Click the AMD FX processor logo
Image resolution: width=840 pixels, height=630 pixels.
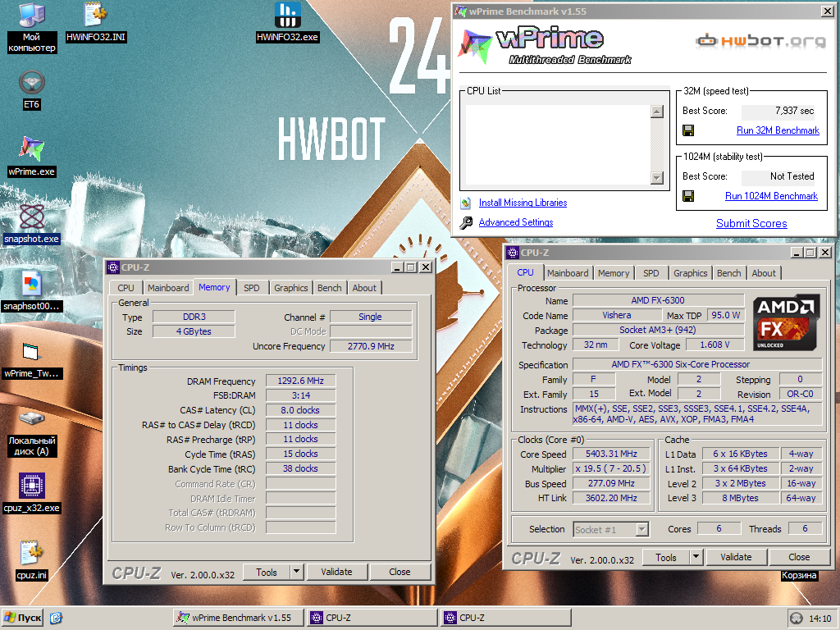[x=786, y=322]
